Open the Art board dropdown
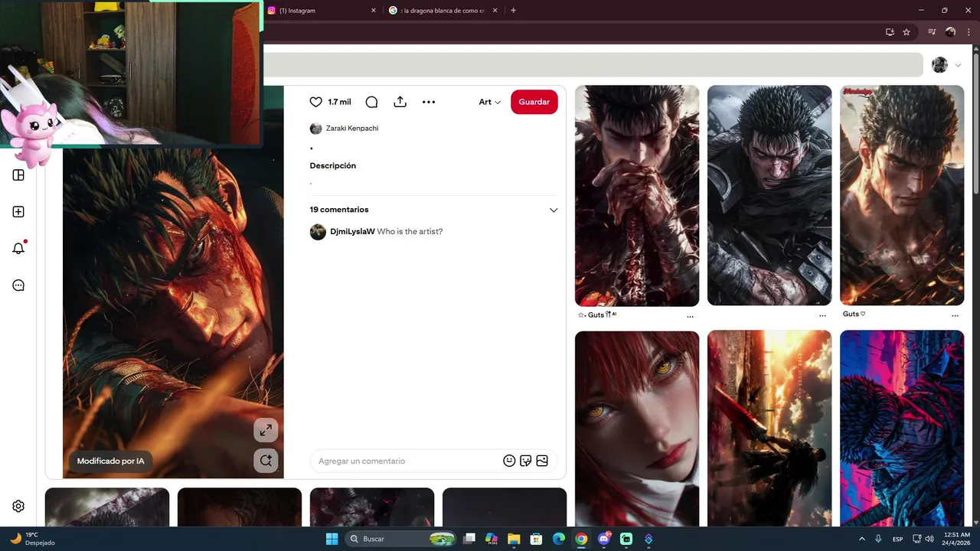The width and height of the screenshot is (980, 551). point(490,102)
